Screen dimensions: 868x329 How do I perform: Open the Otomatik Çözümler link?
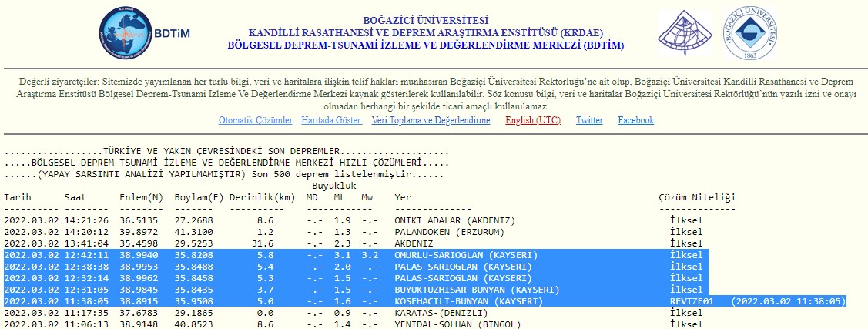coord(255,120)
